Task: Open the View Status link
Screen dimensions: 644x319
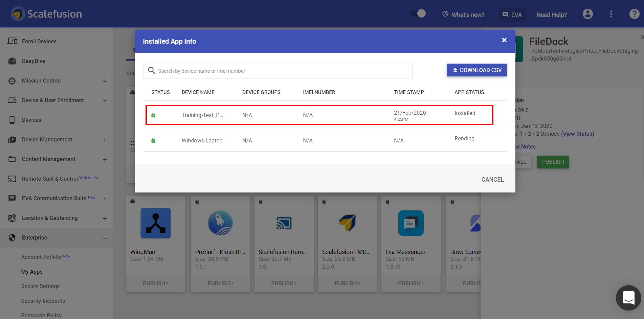Action: coord(577,134)
